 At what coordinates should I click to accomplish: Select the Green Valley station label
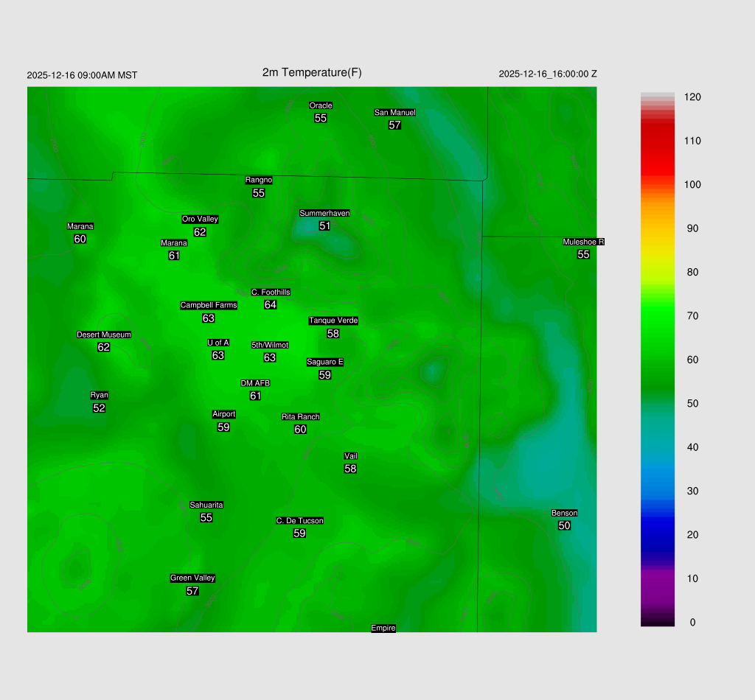(x=192, y=578)
